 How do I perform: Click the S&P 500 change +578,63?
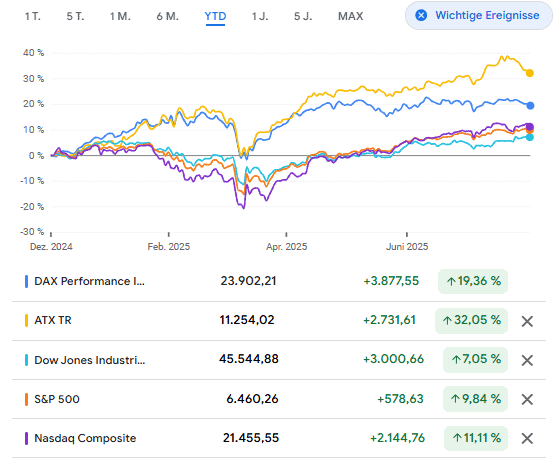point(400,399)
